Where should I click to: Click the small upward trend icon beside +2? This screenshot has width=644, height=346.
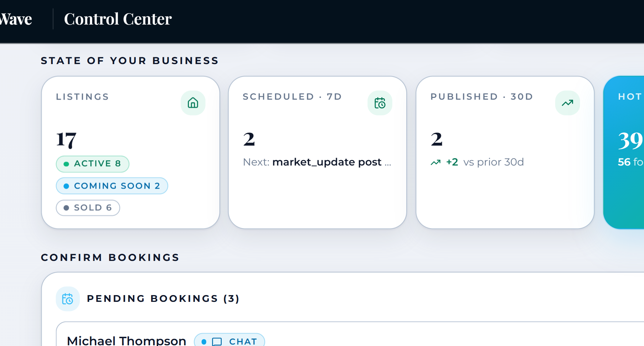click(436, 163)
